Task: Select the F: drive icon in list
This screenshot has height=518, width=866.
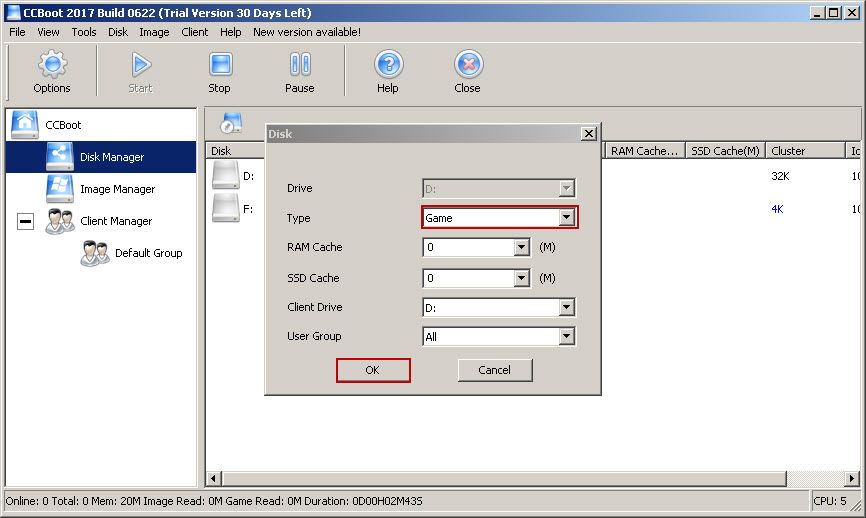Action: (226, 208)
